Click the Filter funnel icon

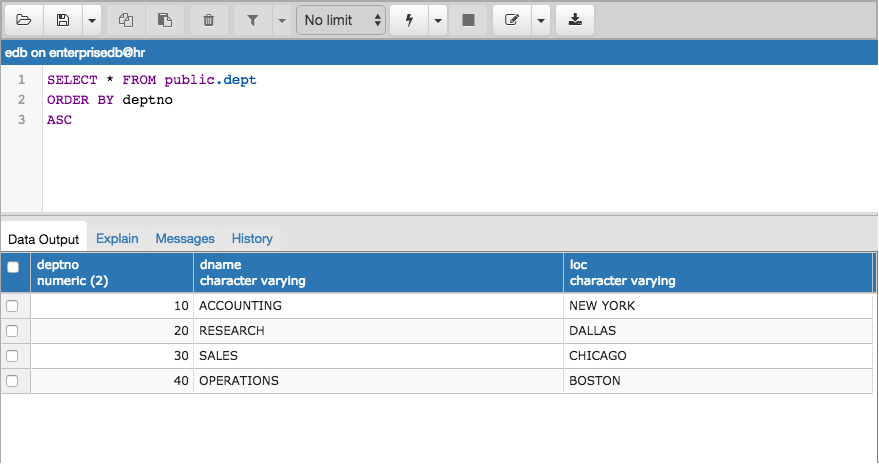(x=253, y=20)
